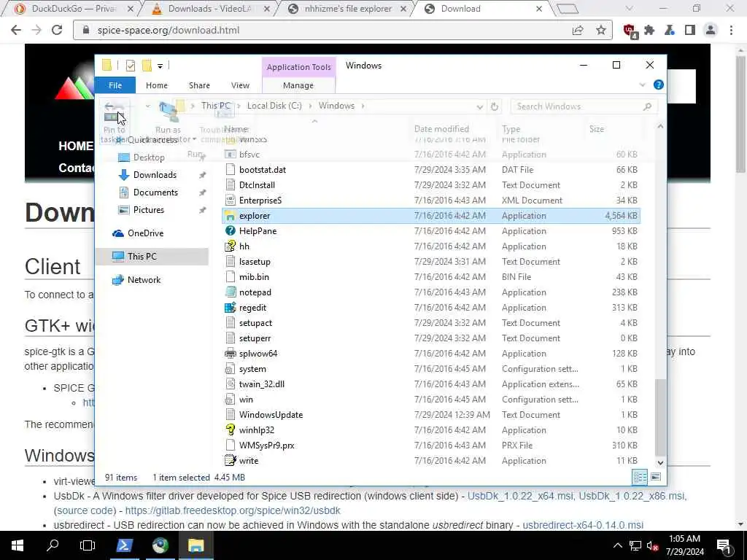This screenshot has width=747, height=560.
Task: Select the splwow64 printer icon
Action: [230, 354]
